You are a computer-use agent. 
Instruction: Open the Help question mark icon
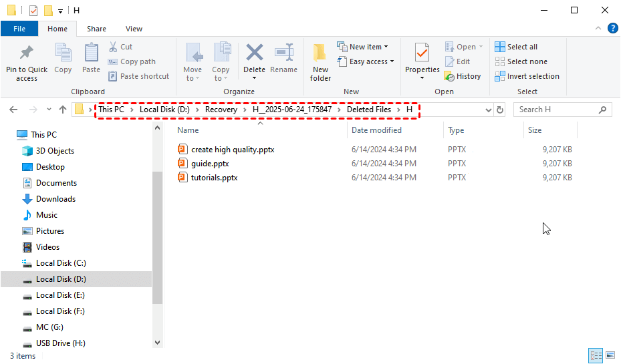pyautogui.click(x=613, y=28)
